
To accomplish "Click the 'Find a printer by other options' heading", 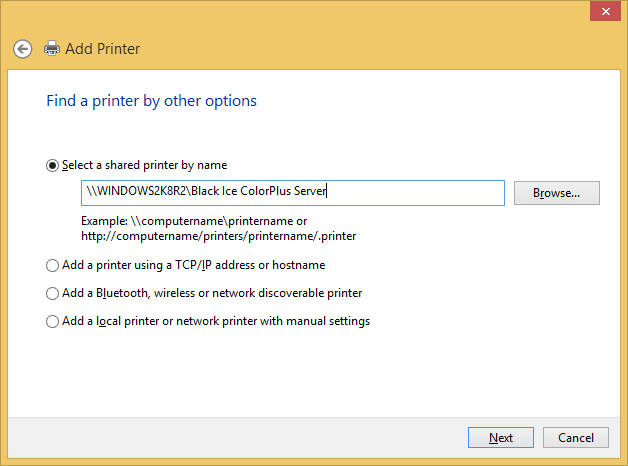I will 151,101.
